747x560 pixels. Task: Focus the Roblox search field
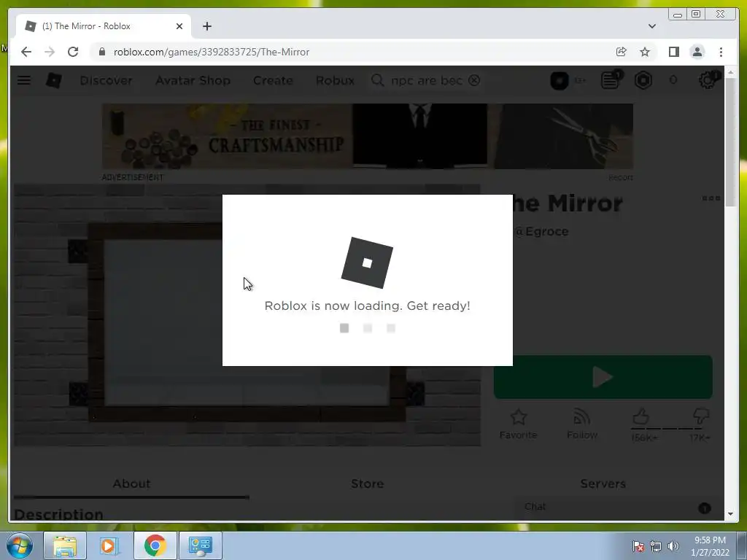[426, 80]
